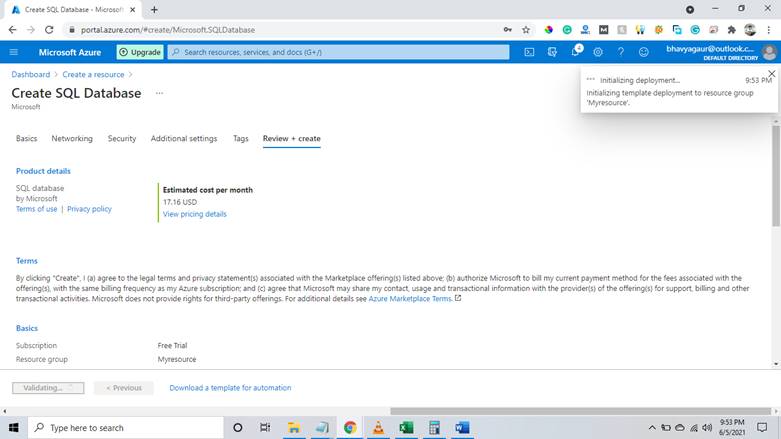This screenshot has width=781, height=439.
Task: Open Task View on taskbar
Action: (265, 428)
